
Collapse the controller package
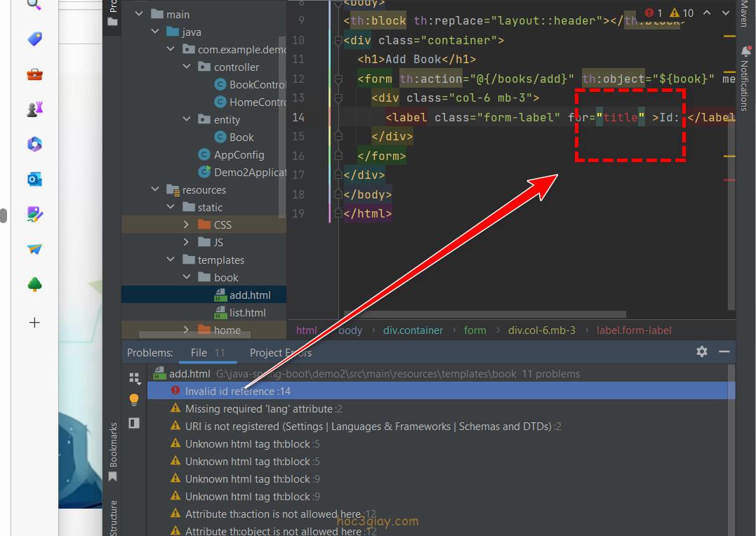pyautogui.click(x=187, y=67)
